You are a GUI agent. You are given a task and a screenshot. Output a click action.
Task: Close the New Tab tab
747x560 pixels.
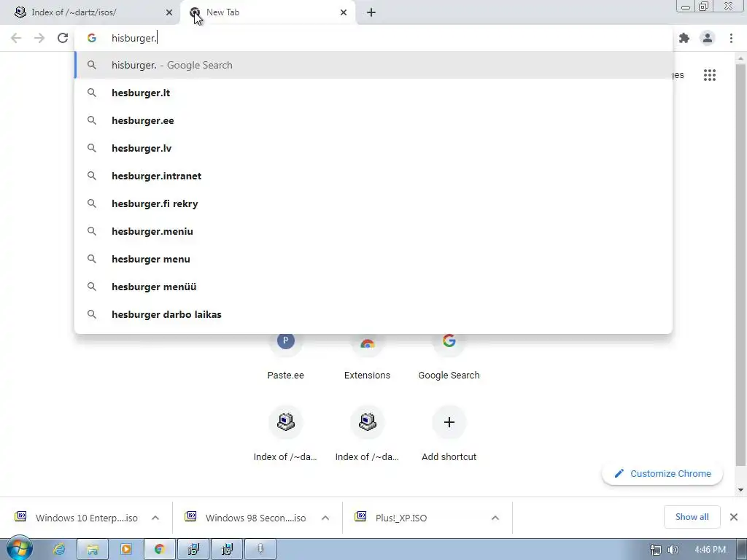tap(344, 12)
